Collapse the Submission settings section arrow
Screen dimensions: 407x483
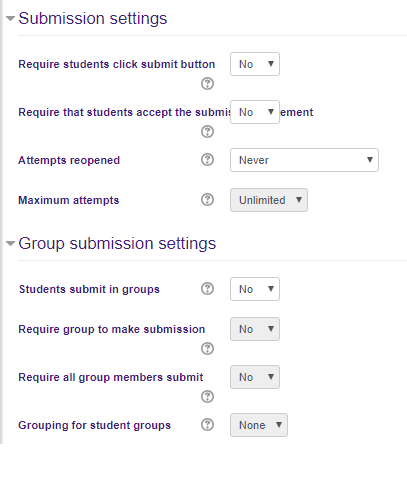11,18
